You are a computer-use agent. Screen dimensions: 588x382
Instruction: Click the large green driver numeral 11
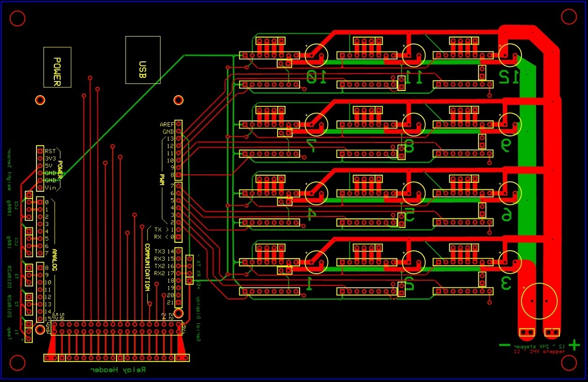click(x=413, y=77)
